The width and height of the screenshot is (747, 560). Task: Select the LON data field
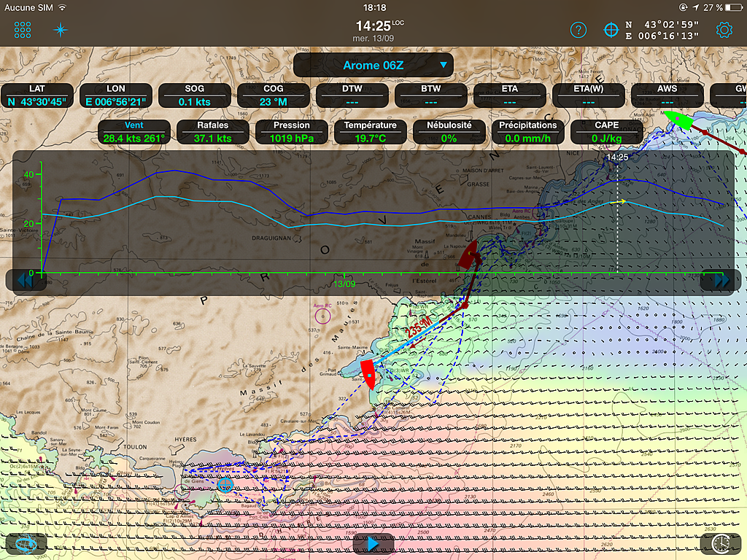click(116, 96)
